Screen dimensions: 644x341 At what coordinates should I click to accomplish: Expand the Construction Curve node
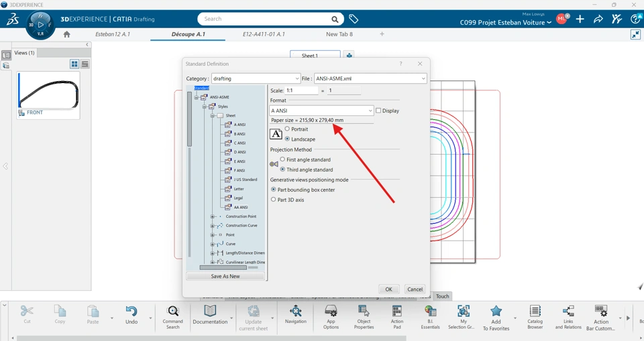pos(213,226)
